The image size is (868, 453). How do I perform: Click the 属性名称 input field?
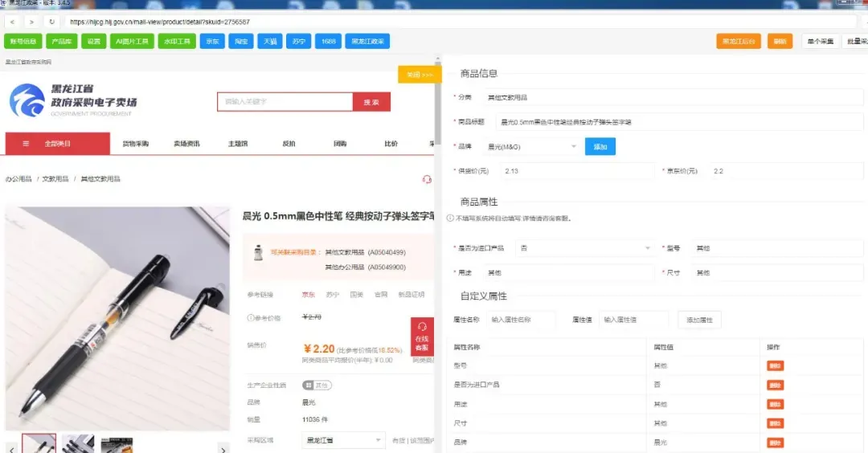pyautogui.click(x=522, y=320)
